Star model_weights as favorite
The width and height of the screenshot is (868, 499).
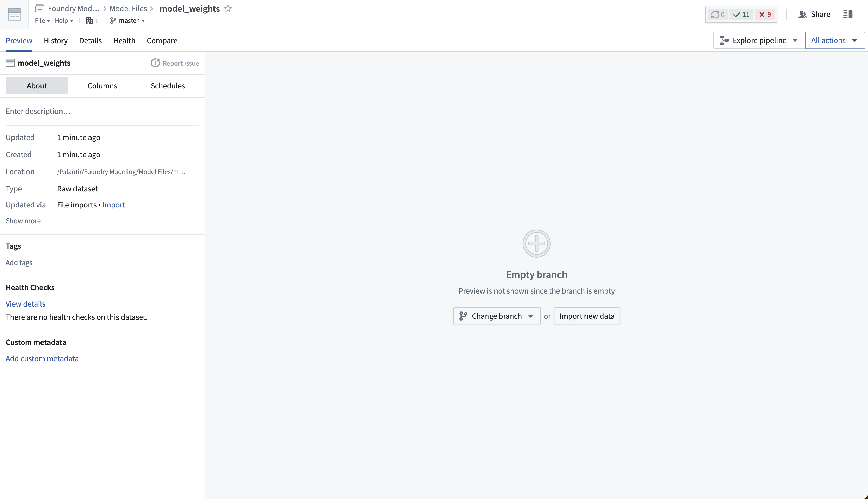(x=228, y=9)
